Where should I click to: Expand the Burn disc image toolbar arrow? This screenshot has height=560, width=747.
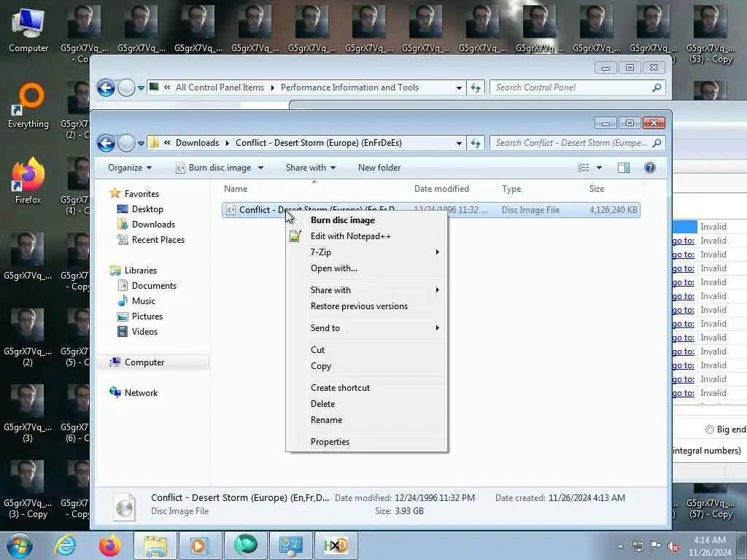tap(260, 168)
